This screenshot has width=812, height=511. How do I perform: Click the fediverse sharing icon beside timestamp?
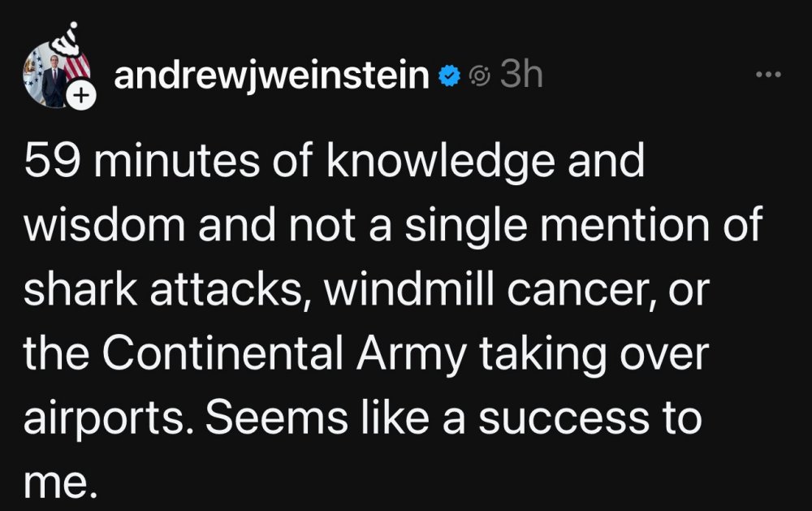click(x=481, y=76)
